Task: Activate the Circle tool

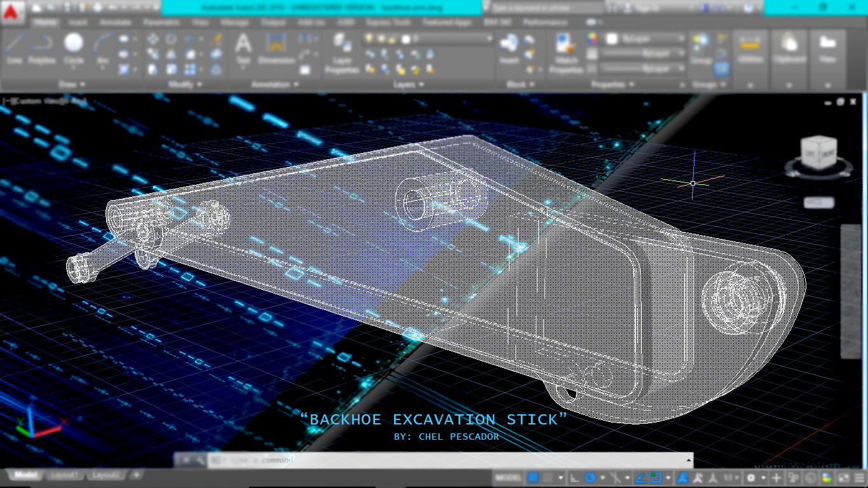Action: click(74, 43)
